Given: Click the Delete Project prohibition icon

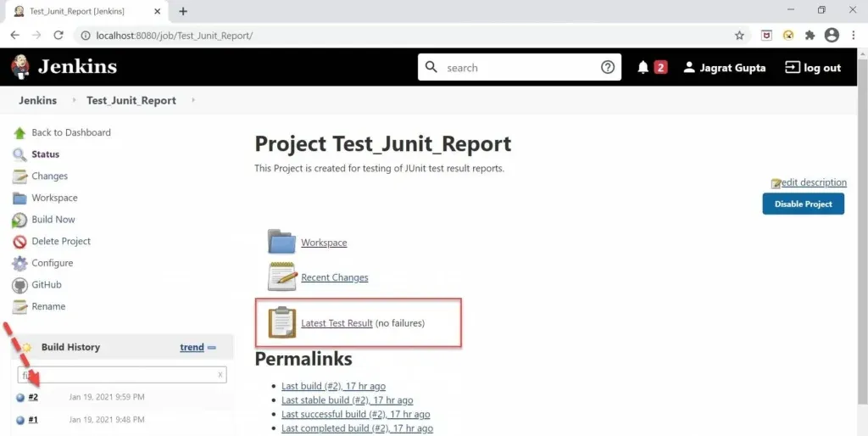Looking at the screenshot, I should 19,242.
